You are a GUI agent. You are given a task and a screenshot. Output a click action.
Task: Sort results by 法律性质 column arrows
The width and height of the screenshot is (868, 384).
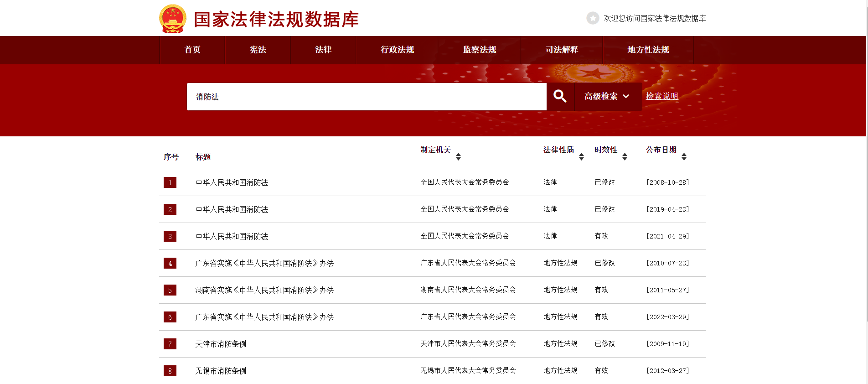[581, 156]
